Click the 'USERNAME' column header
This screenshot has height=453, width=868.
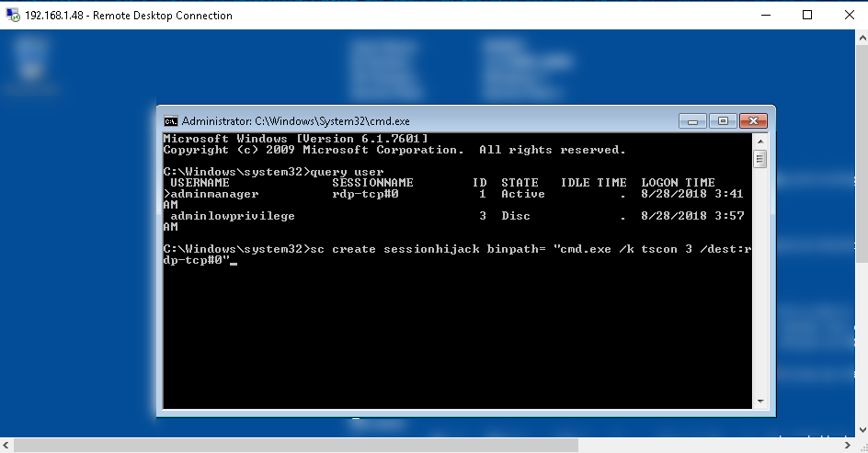pyautogui.click(x=200, y=183)
